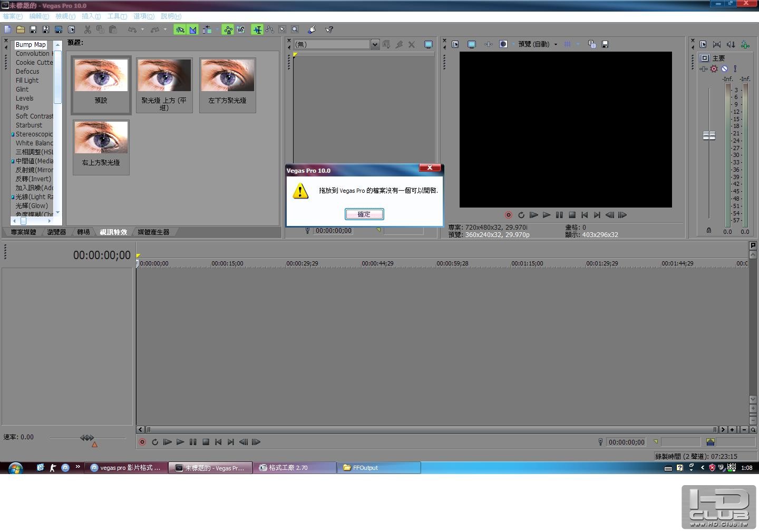
Task: Copy preview snapshot to clipboard
Action: point(592,44)
